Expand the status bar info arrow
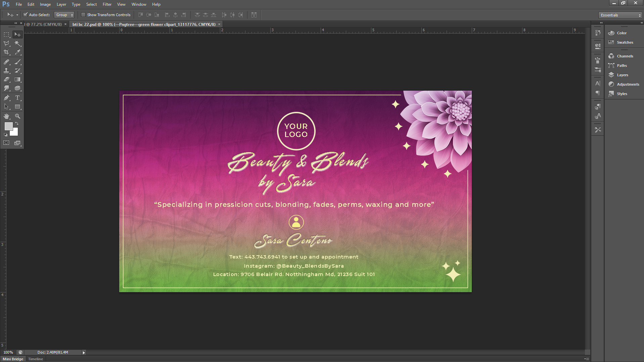Screen dimensions: 644x362 (84, 352)
